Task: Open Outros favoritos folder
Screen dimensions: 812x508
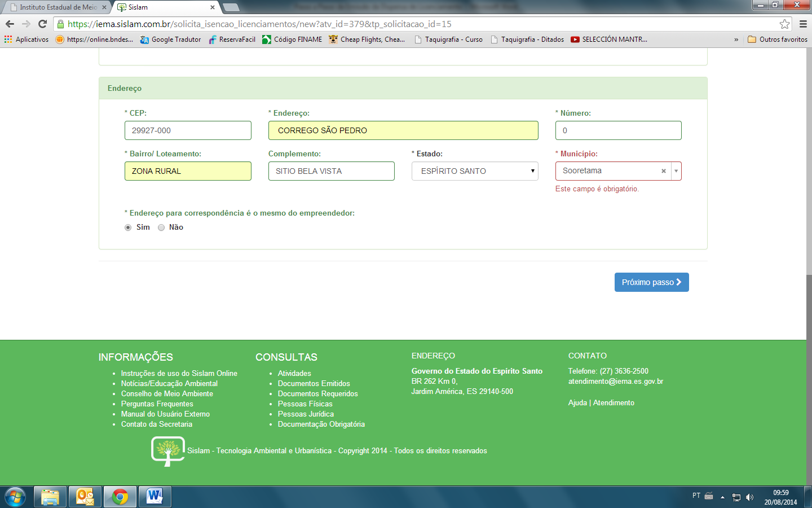Action: (778, 40)
